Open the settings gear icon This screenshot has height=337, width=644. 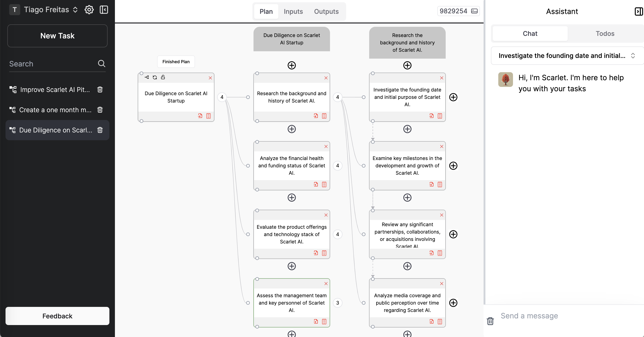pyautogui.click(x=89, y=10)
